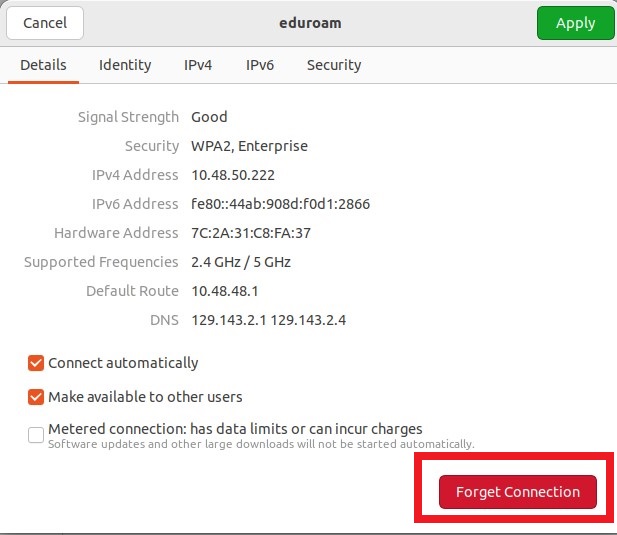
Task: Go to the IPv4 tab
Action: [198, 65]
